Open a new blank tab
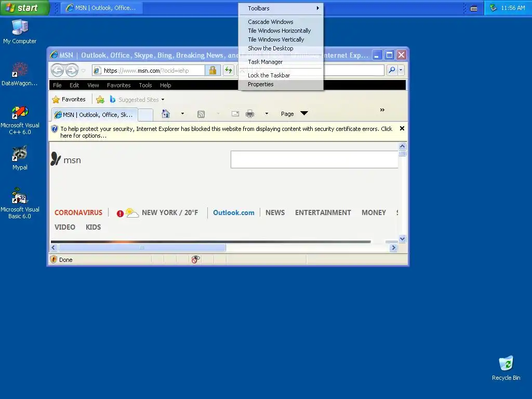Screen dimensions: 532x399 coord(145,115)
